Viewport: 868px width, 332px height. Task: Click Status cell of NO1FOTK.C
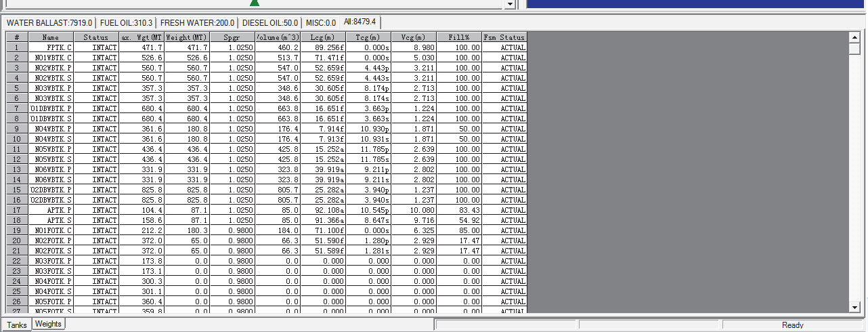click(96, 230)
